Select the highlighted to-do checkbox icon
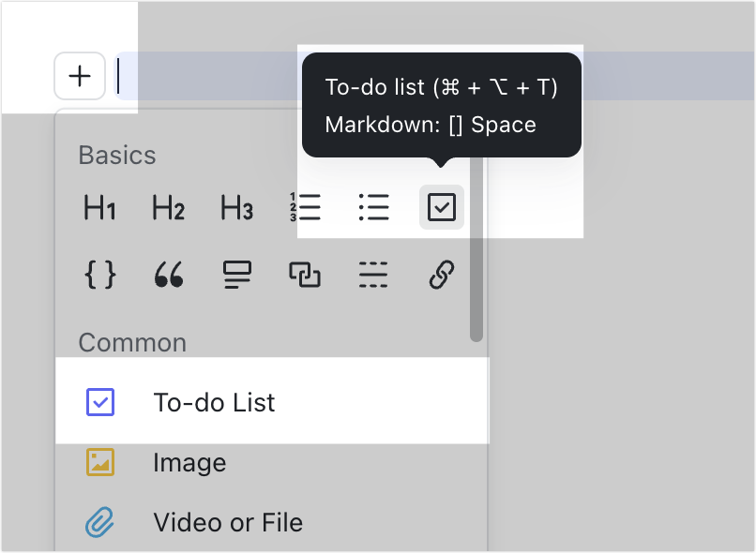This screenshot has width=756, height=553. point(441,207)
